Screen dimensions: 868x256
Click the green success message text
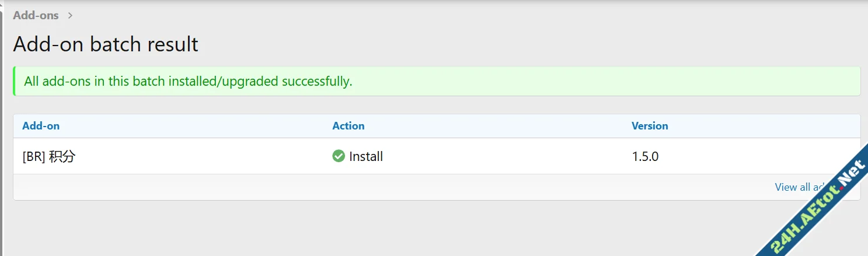click(188, 81)
